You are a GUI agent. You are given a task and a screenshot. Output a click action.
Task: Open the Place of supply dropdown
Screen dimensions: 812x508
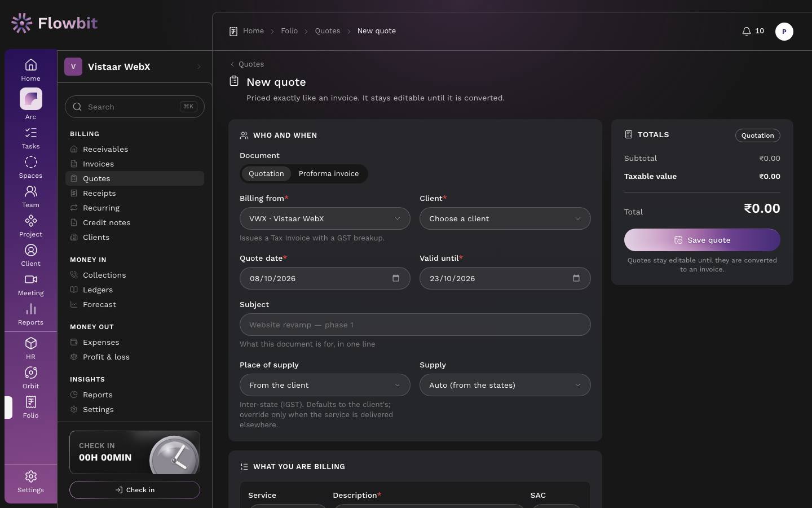coord(325,385)
